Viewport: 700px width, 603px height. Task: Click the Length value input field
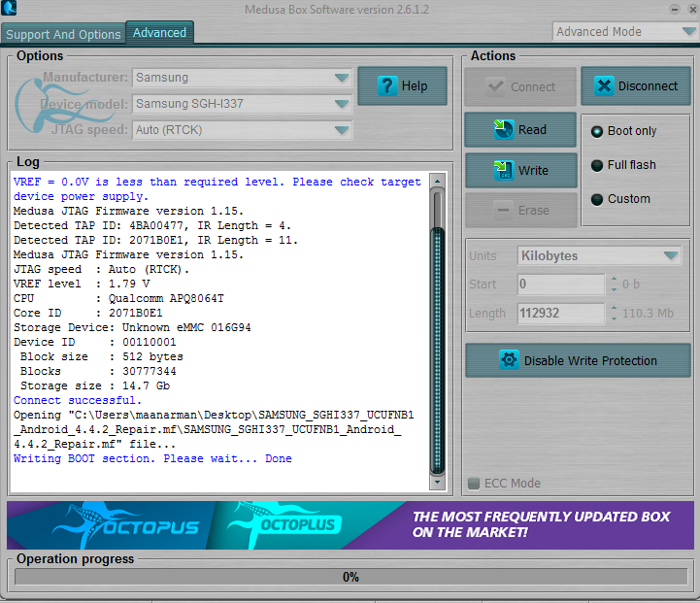561,313
